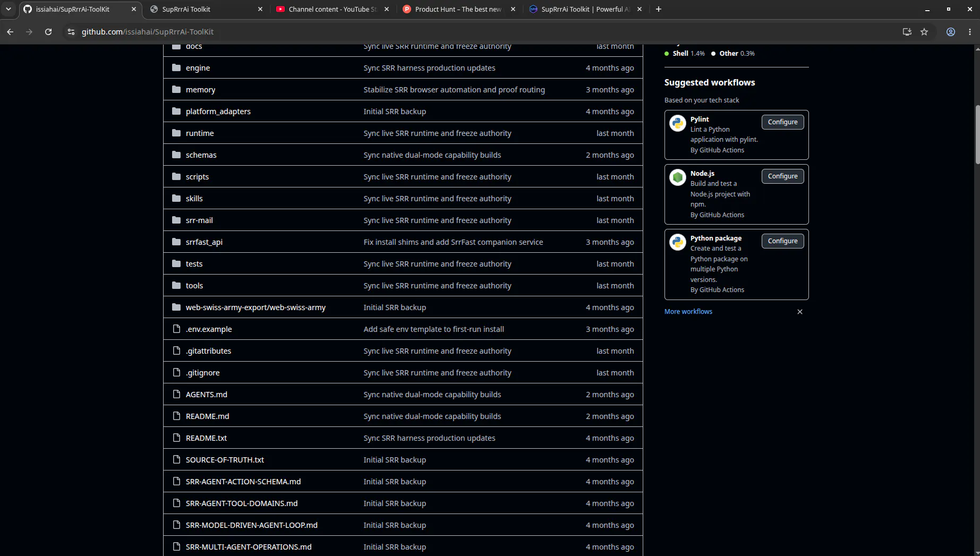Viewport: 980px width, 556px height.
Task: Click the AGENTS.md file icon
Action: point(176,395)
